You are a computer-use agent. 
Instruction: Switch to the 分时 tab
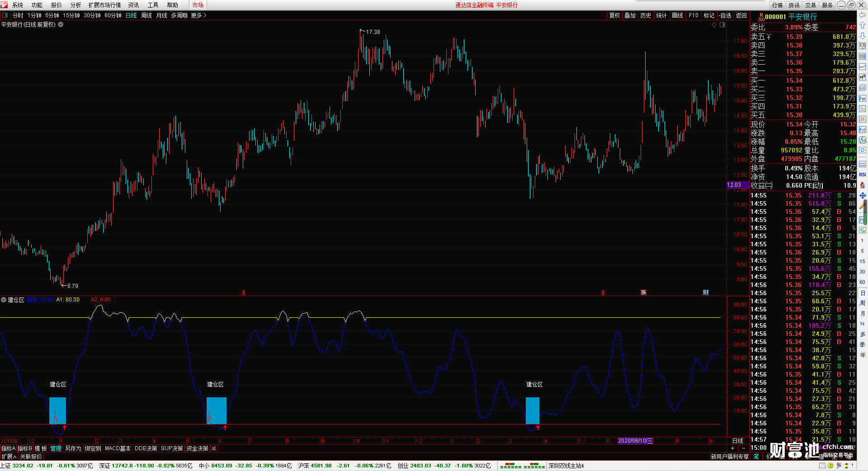coord(18,15)
